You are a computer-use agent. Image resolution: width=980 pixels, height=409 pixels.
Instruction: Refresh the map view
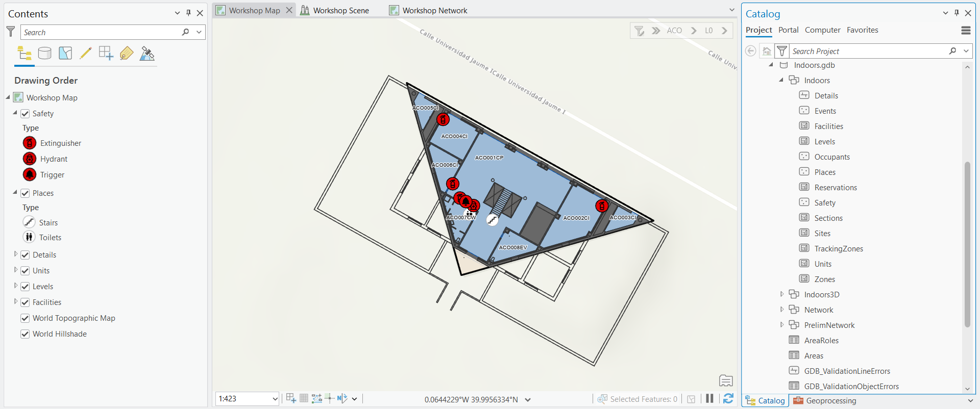pos(728,399)
